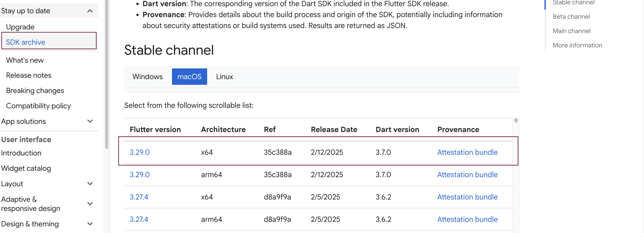Download Flutter 3.29.0 arm64 version link
Image resolution: width=644 pixels, height=233 pixels.
140,175
